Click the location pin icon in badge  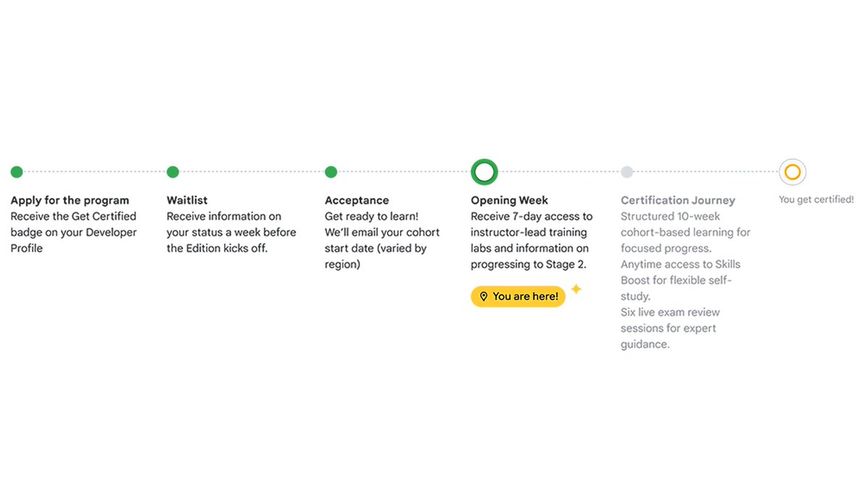[x=483, y=296]
